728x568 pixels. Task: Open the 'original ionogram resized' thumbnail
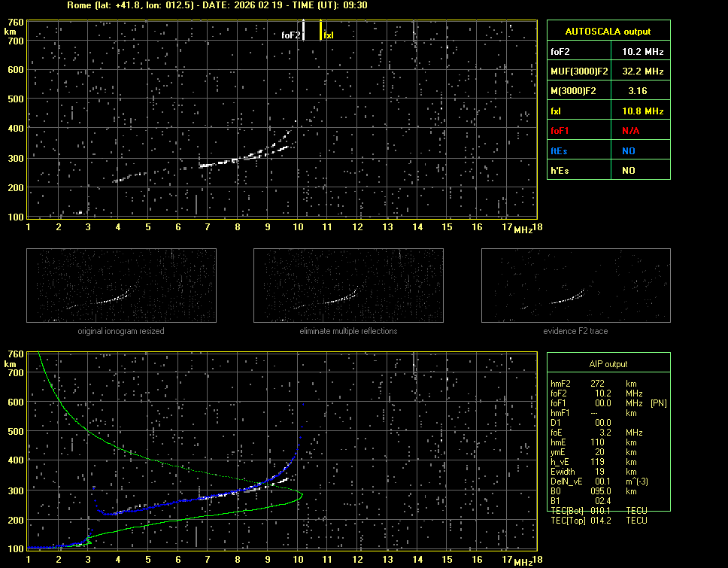tap(121, 286)
